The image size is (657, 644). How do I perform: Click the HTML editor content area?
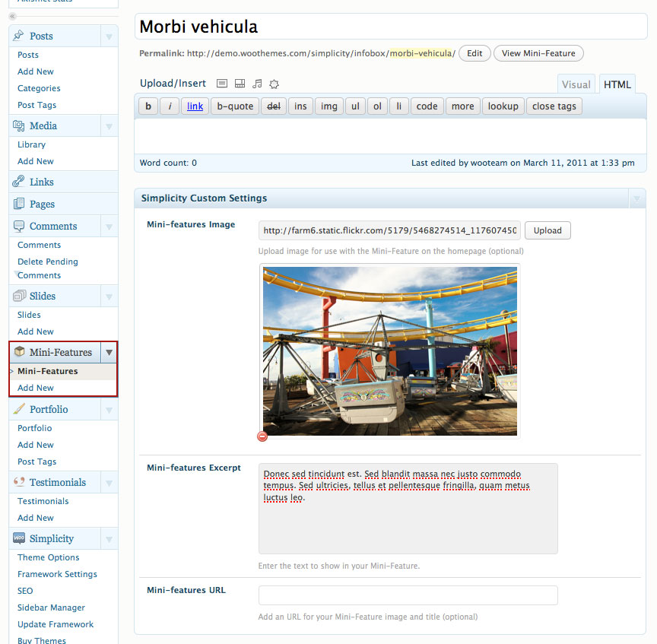coord(391,136)
